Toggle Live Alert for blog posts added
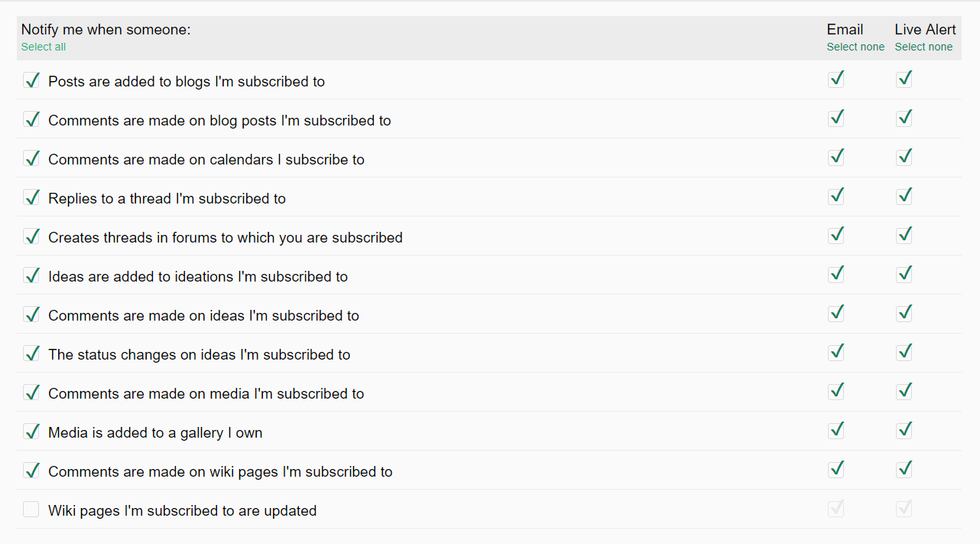The height and width of the screenshot is (544, 980). pyautogui.click(x=904, y=79)
